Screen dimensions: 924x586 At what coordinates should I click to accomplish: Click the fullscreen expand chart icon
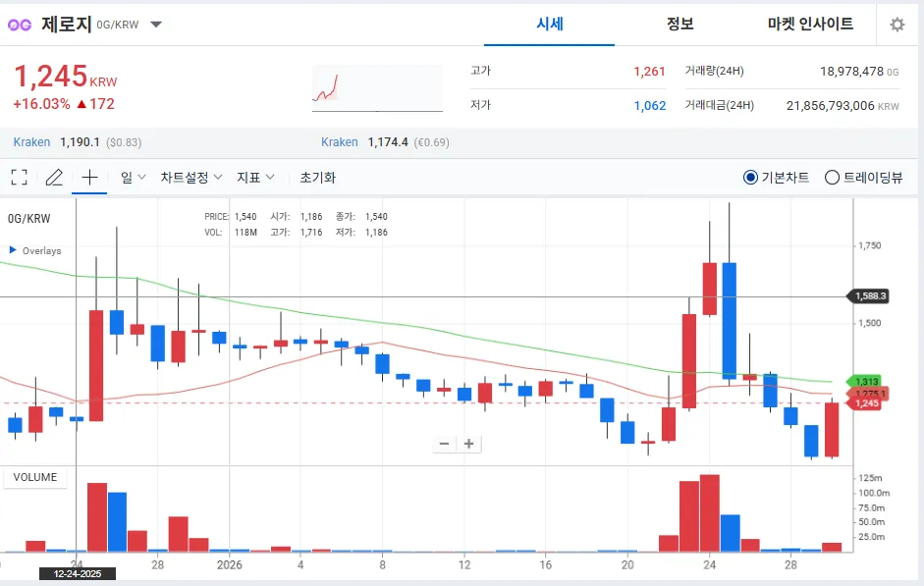click(x=19, y=178)
